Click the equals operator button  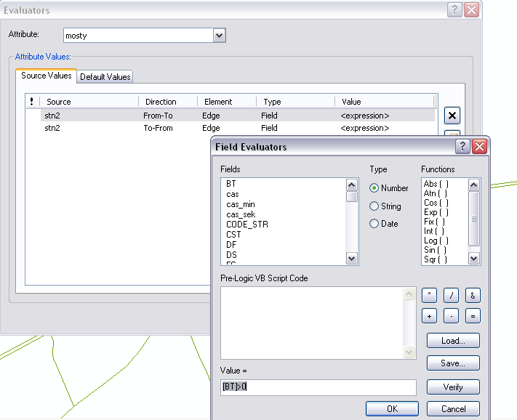(x=472, y=316)
